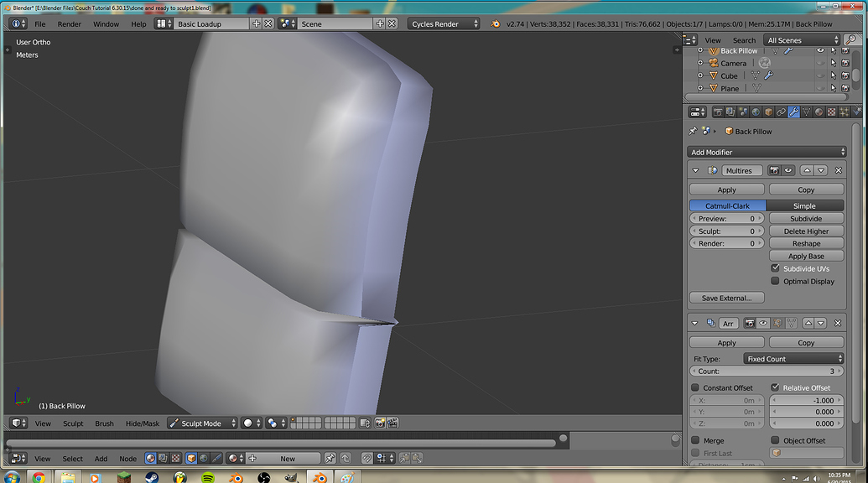Viewport: 868px width, 483px height.
Task: Open the Render menu
Action: (x=70, y=23)
